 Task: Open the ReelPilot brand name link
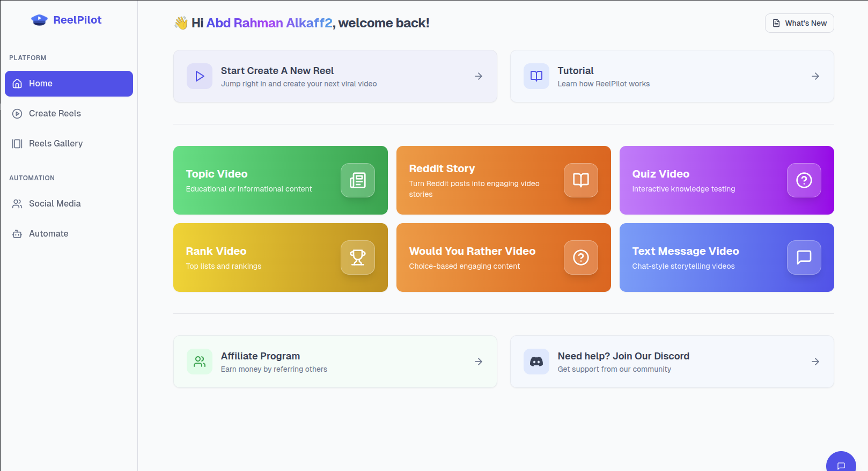click(x=77, y=20)
